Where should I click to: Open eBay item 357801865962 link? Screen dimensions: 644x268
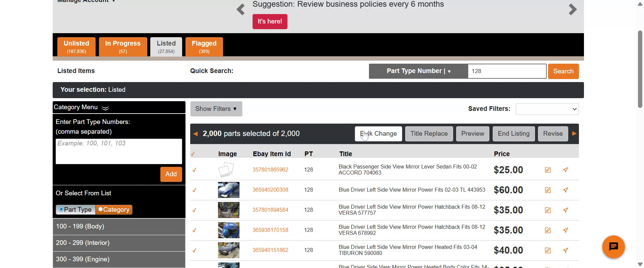click(270, 170)
